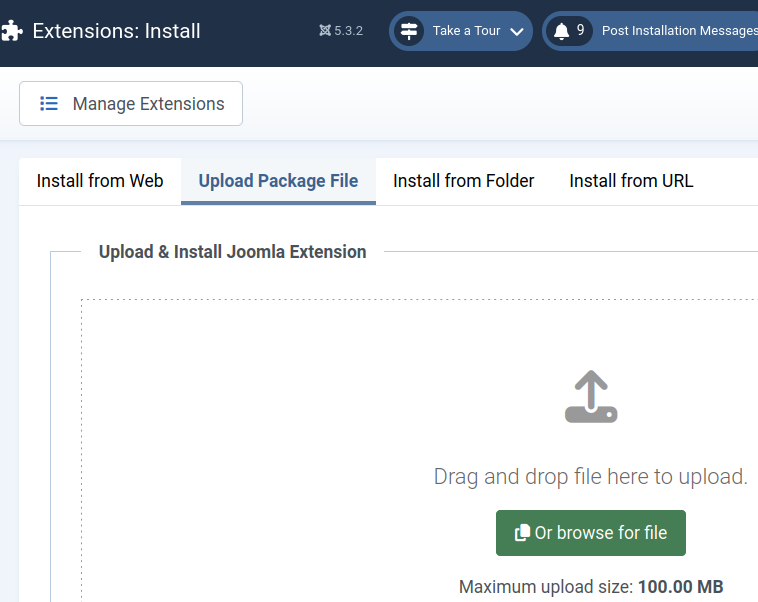
Task: Click the Maximum upload size 100.00 MB text
Action: 591,587
